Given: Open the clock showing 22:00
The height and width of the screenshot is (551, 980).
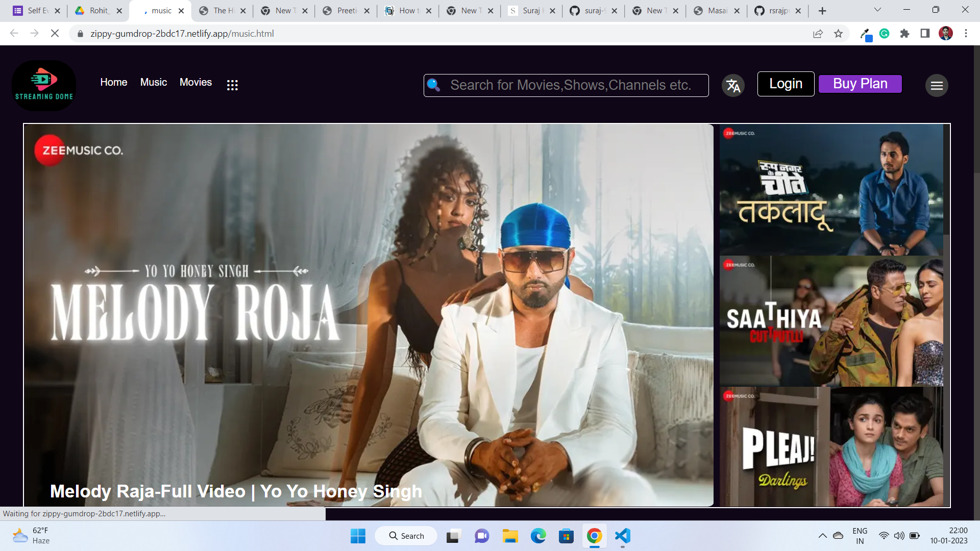Looking at the screenshot, I should 948,536.
